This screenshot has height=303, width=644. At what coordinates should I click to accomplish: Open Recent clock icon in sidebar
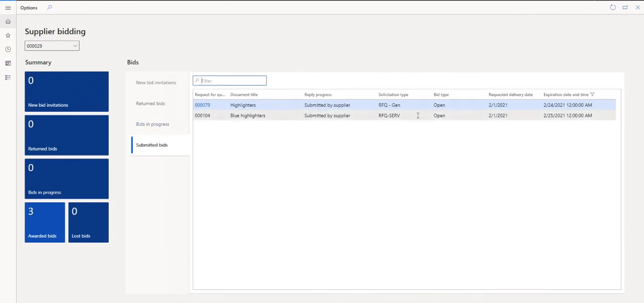[8, 49]
